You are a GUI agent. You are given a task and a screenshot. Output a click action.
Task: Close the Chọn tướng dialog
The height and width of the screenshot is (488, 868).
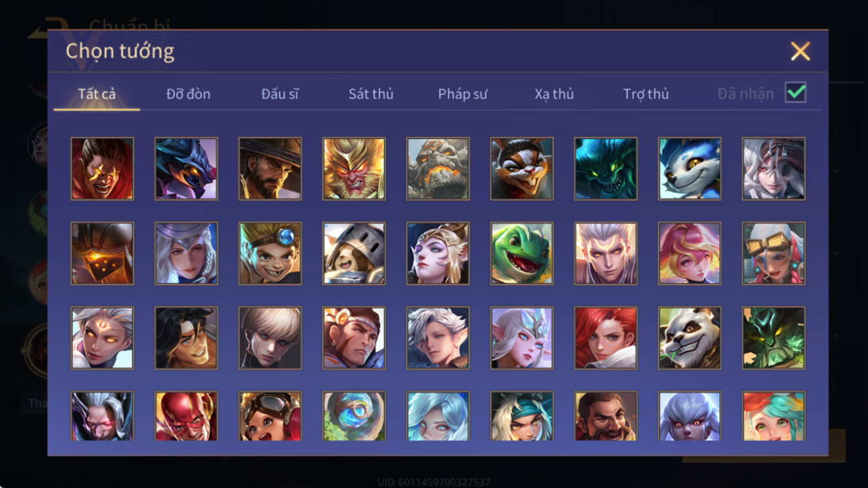(800, 51)
